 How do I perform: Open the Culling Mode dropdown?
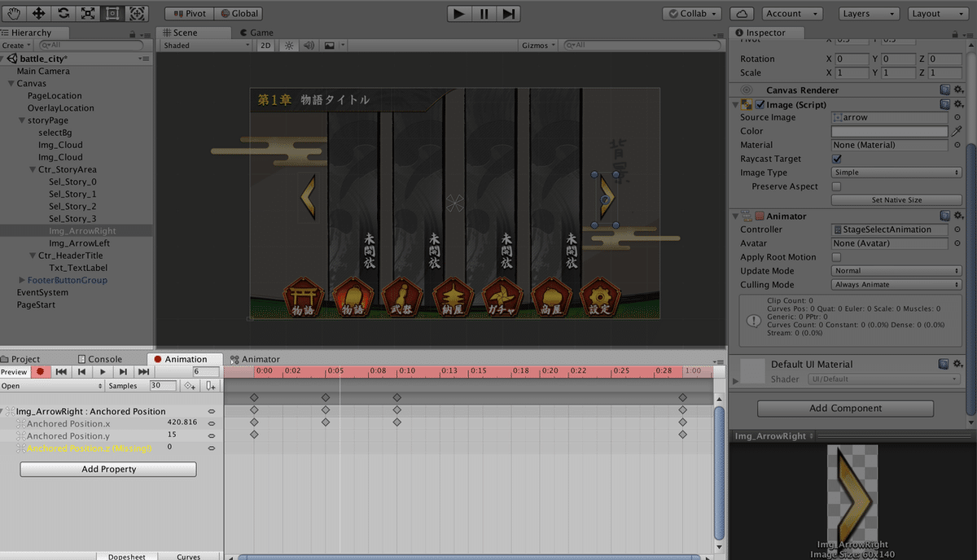pyautogui.click(x=896, y=284)
